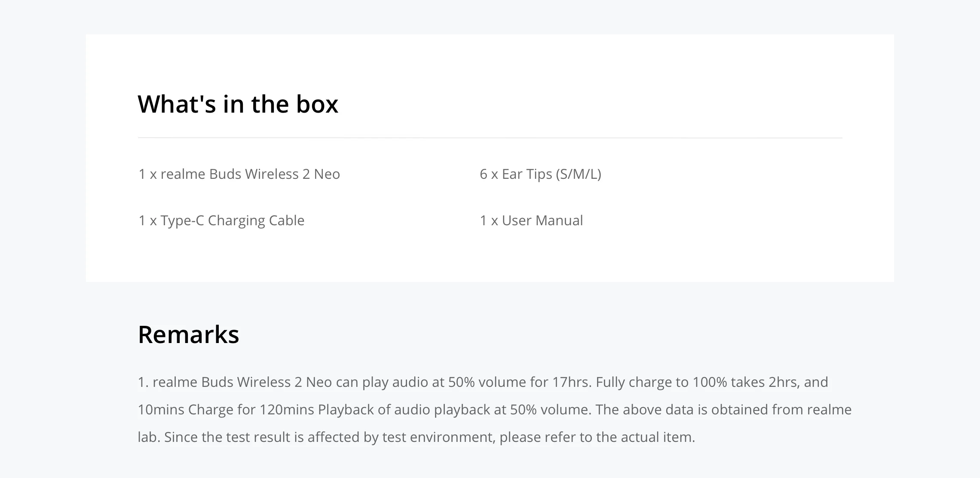Screen dimensions: 980x478
Task: Select the "1 x Type-C Charging Cable" item
Action: 221,221
